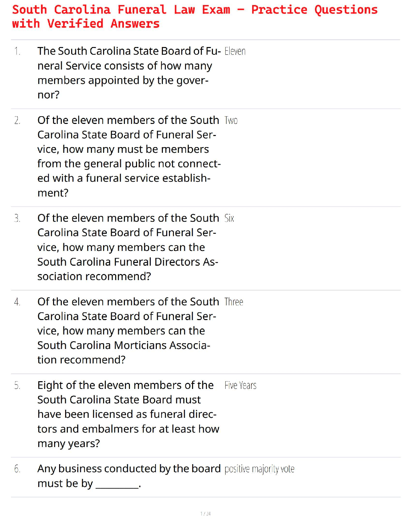Click question number 2 marker
The width and height of the screenshot is (411, 532).
point(17,121)
